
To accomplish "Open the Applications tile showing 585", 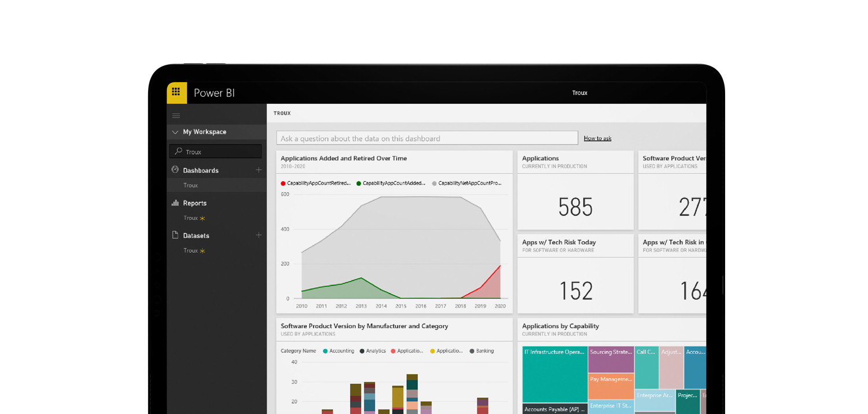I will pos(575,190).
